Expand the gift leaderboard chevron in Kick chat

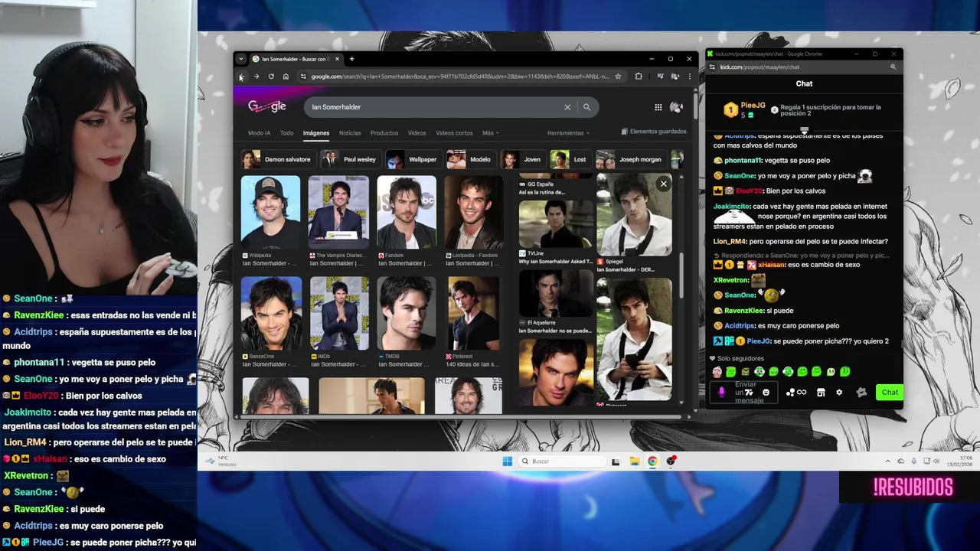point(804,131)
